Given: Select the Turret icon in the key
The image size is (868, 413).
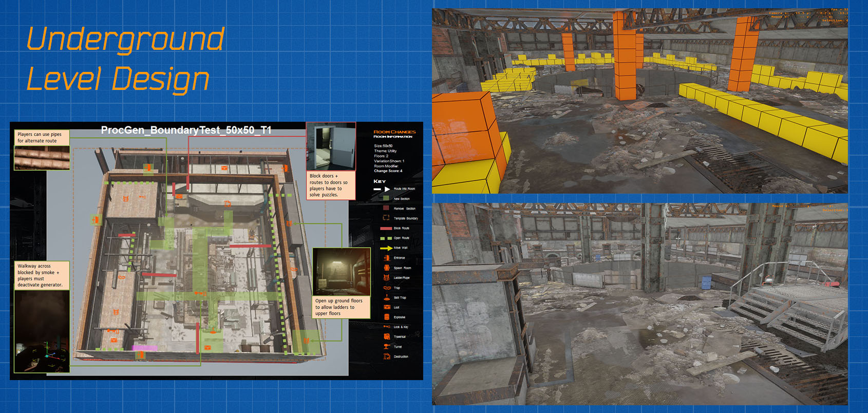Looking at the screenshot, I should tap(386, 347).
